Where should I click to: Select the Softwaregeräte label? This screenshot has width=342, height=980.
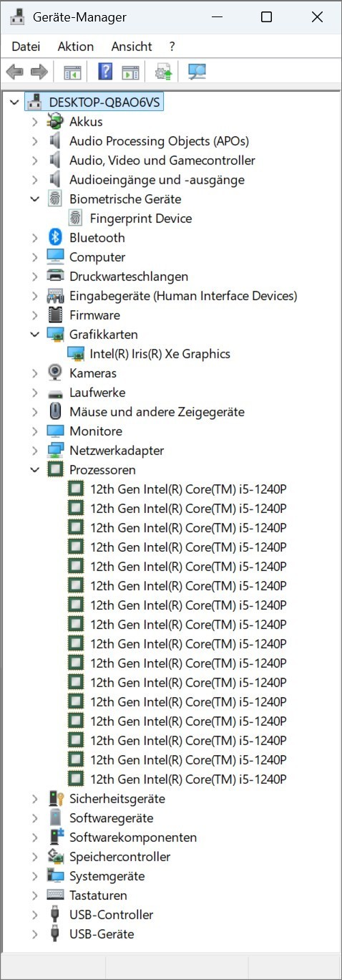click(111, 818)
